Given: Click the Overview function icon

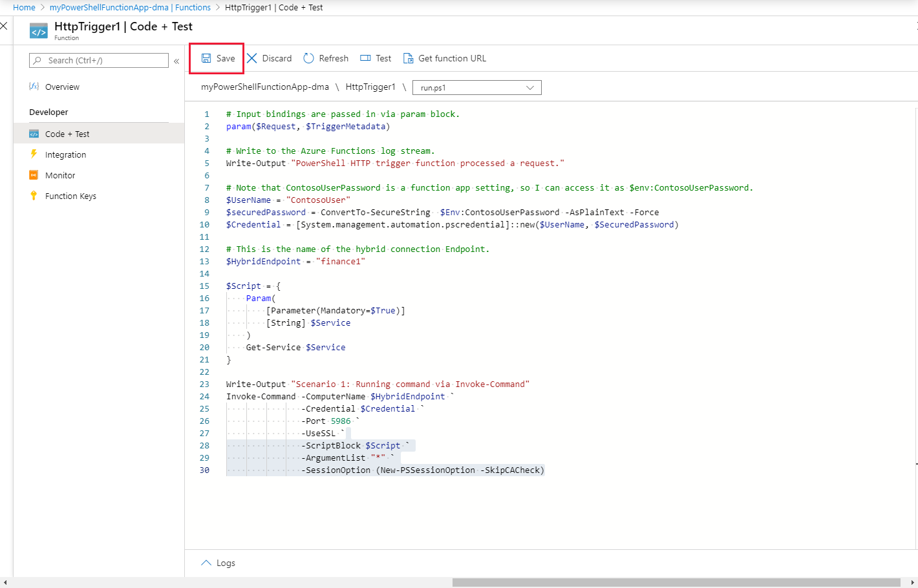Looking at the screenshot, I should 34,87.
